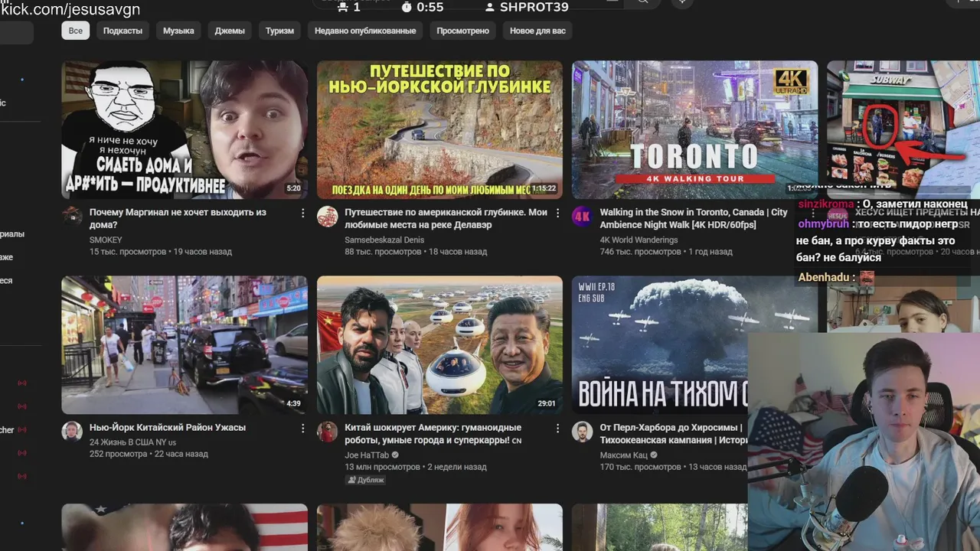Click the 29:01 duration badge
Screen dimensions: 980x551
coord(547,403)
